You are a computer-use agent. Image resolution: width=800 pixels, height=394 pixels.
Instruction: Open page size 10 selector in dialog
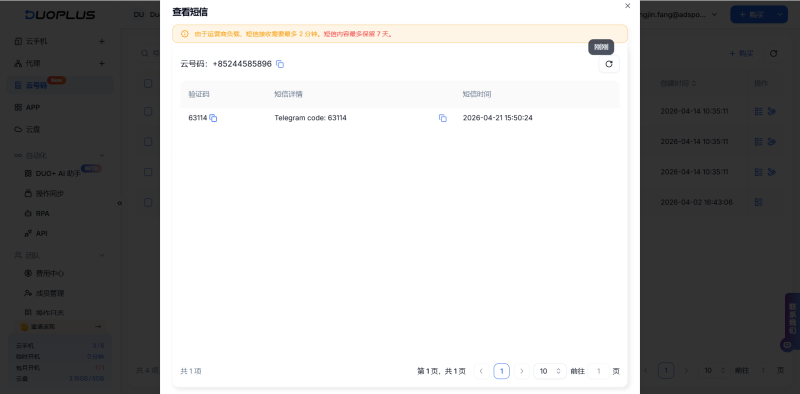[550, 371]
